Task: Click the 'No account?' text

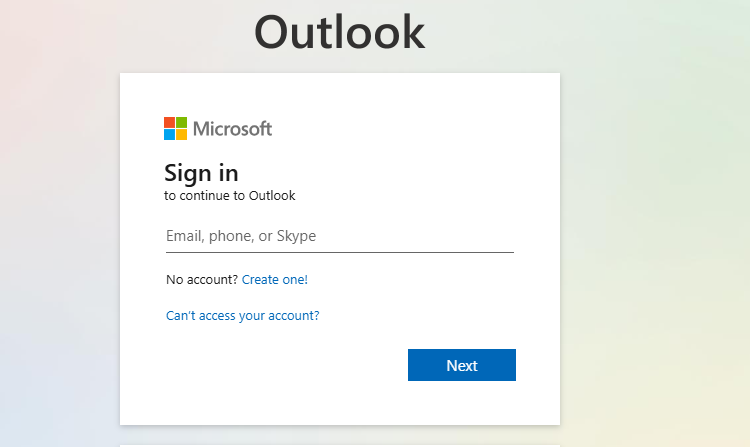Action: coord(202,280)
